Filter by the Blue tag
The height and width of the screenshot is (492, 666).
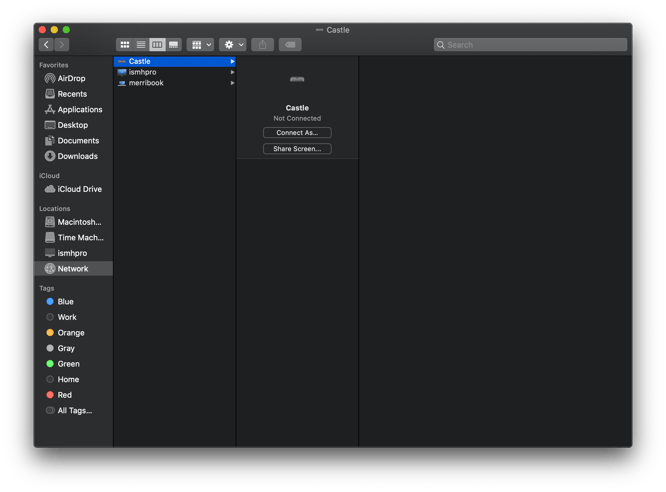73,302
